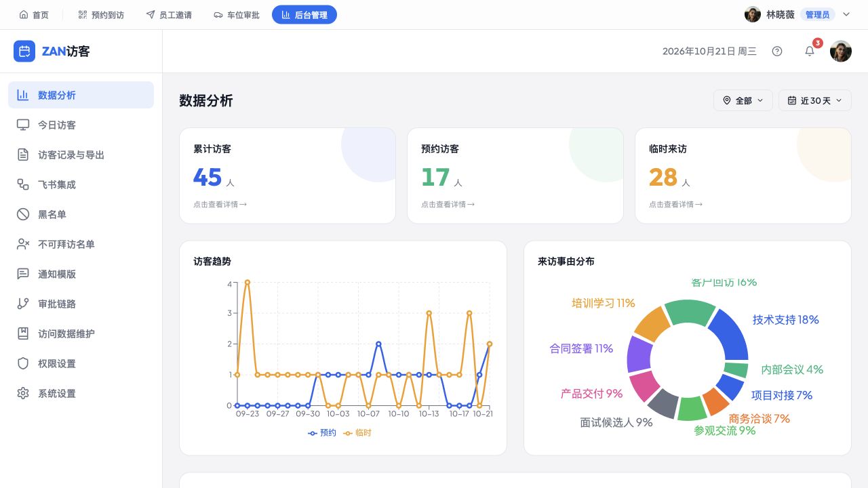Click the 技术支持 18% label
Viewport: 868px width, 488px height.
785,319
